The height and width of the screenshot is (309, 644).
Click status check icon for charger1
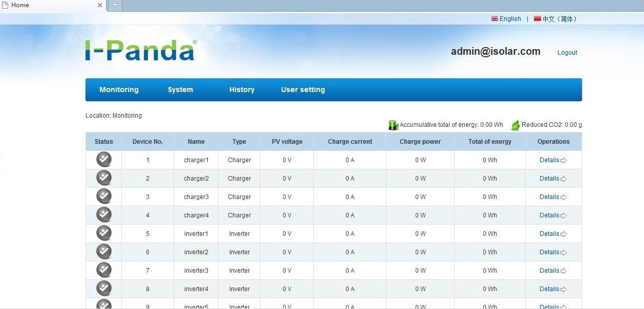click(x=104, y=160)
